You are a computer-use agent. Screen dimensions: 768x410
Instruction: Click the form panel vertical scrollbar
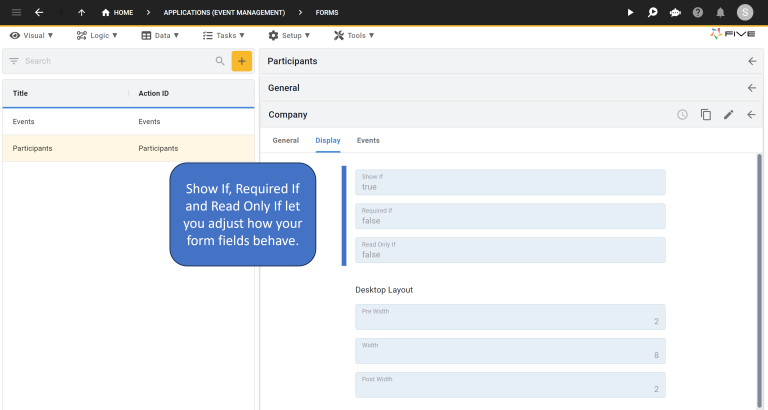click(759, 281)
